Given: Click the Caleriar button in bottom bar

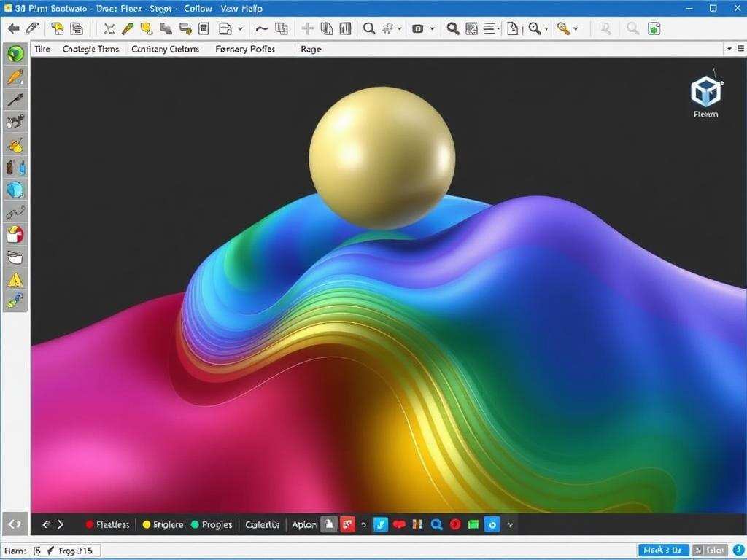Looking at the screenshot, I should (262, 524).
